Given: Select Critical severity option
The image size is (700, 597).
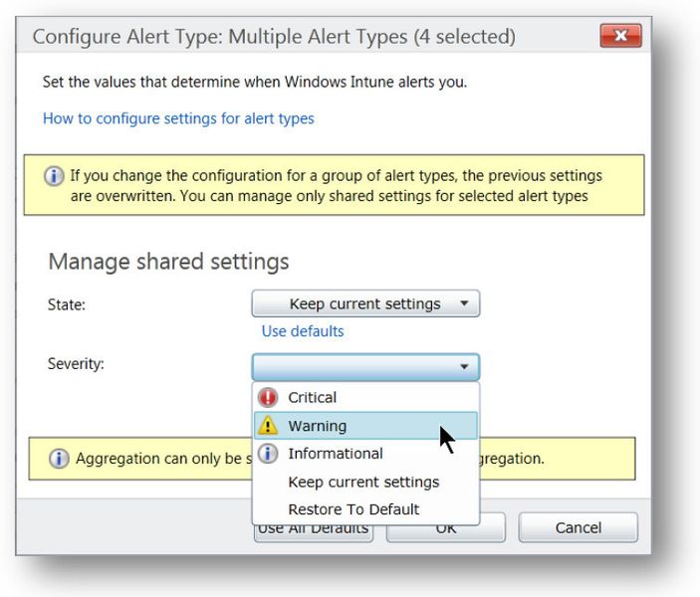Looking at the screenshot, I should coord(365,398).
